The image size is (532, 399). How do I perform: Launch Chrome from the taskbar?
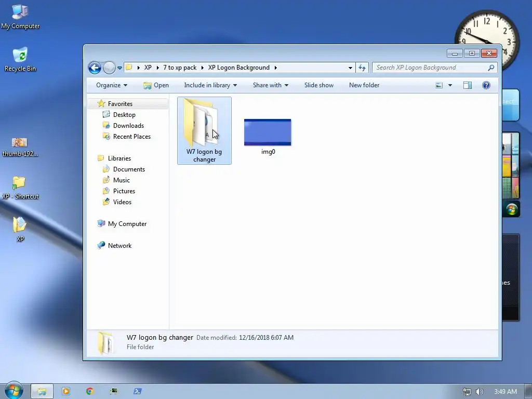pyautogui.click(x=89, y=391)
